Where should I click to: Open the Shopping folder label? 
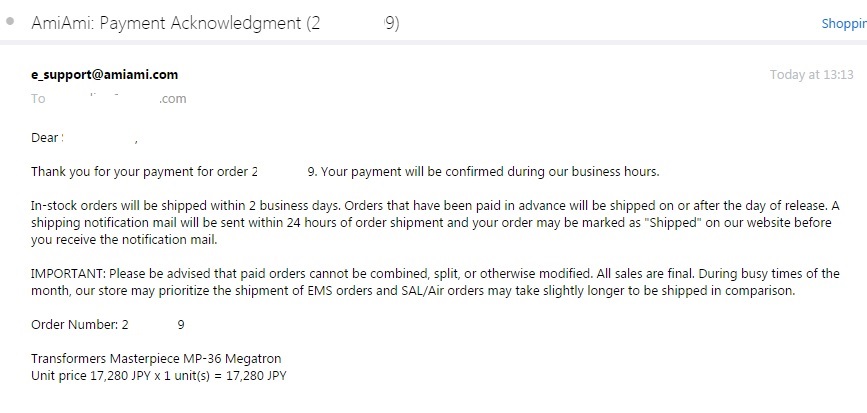point(844,24)
